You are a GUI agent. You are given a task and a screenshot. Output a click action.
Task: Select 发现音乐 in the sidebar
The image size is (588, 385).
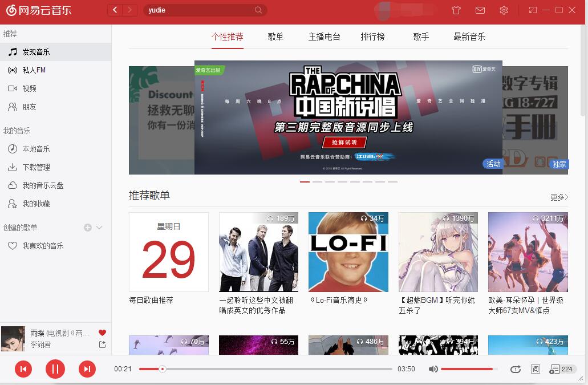[x=55, y=52]
